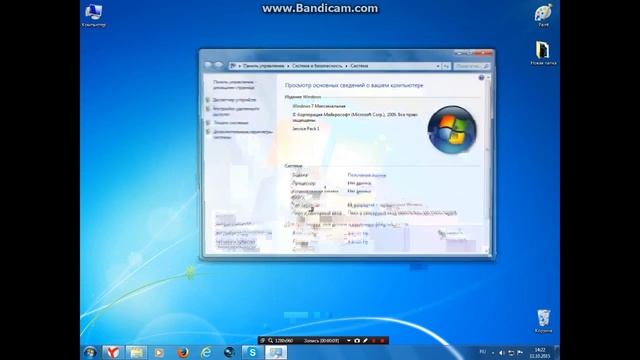Viewport: 640px width, 360px height.
Task: Open the Компьютер desktop icon
Action: click(93, 16)
